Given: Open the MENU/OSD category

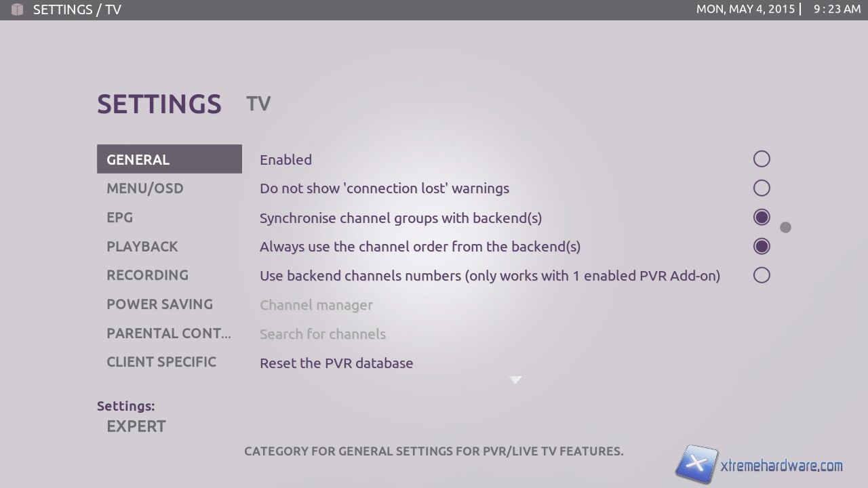Looking at the screenshot, I should click(145, 188).
